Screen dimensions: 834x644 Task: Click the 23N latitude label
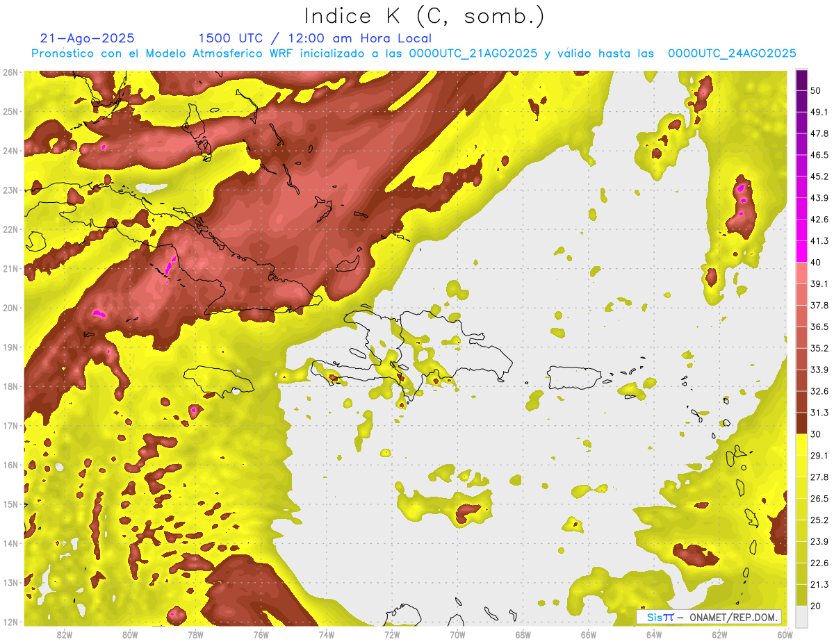tap(10, 190)
